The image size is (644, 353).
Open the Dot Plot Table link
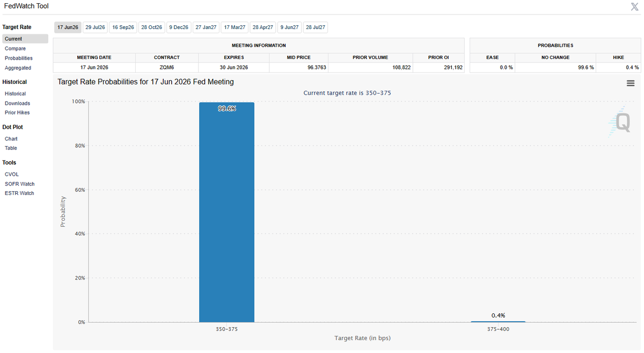11,148
